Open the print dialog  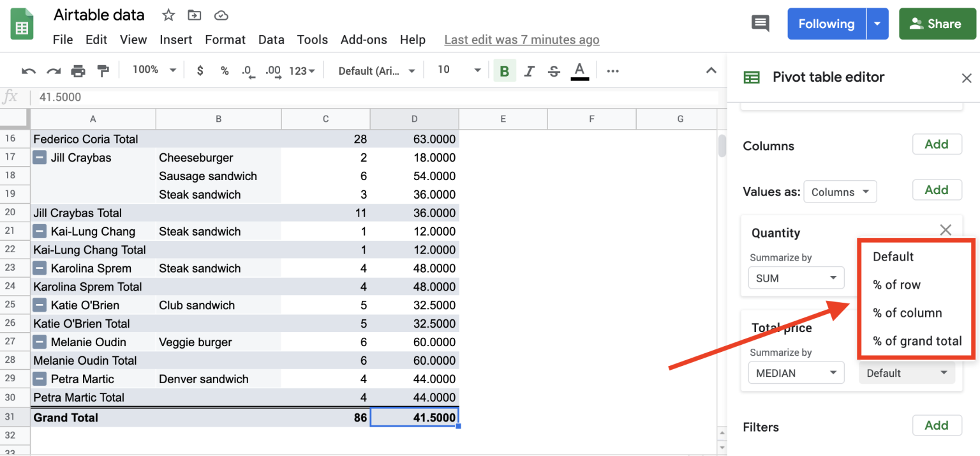point(78,70)
